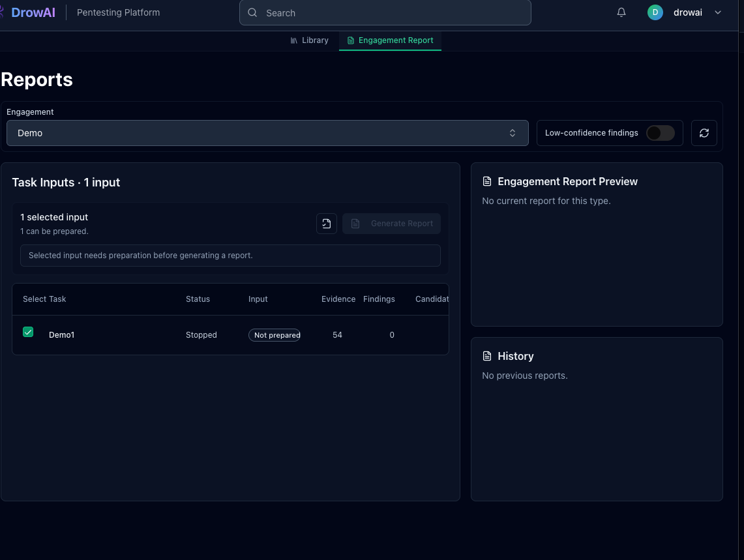Toggle Low-confidence findings switch
The width and height of the screenshot is (744, 560).
pyautogui.click(x=661, y=133)
